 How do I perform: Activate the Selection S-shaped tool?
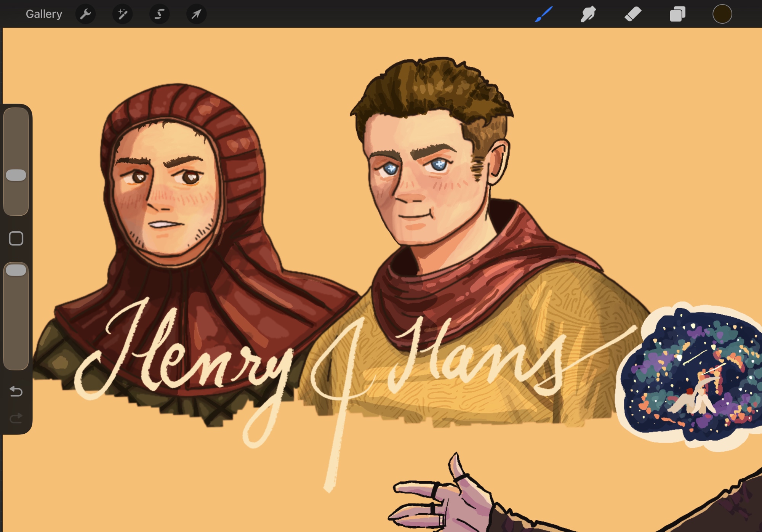pos(159,14)
